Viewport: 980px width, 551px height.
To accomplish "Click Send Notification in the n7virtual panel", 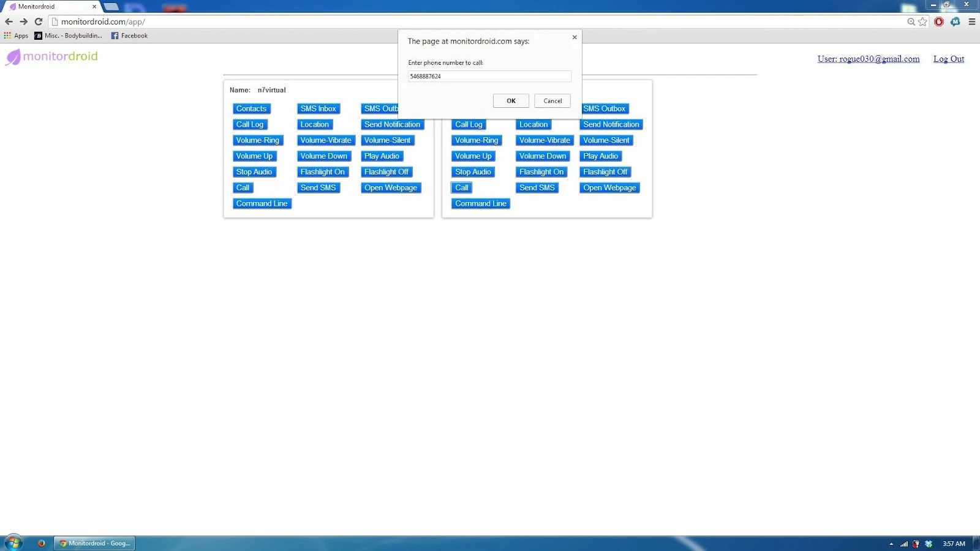I will click(392, 125).
